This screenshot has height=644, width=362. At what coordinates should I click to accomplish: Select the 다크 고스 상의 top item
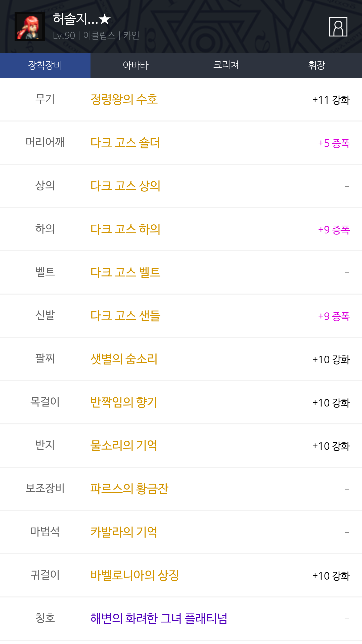pos(125,186)
